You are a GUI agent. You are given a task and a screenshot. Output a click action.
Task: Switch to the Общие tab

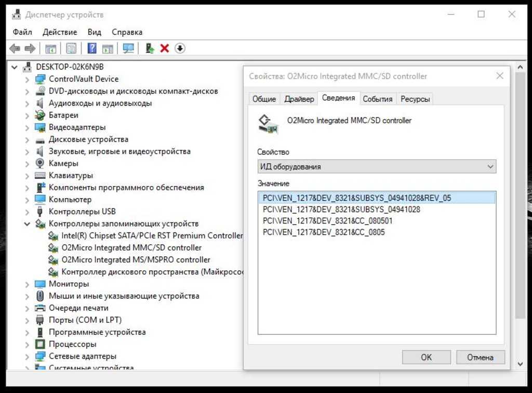(264, 99)
